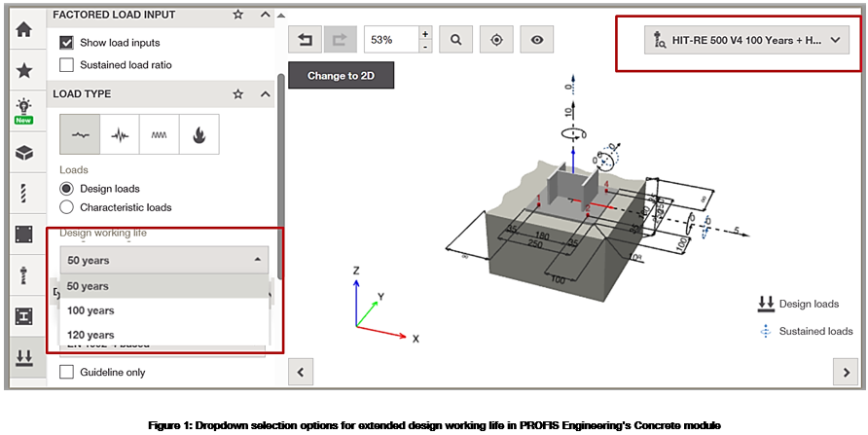The image size is (868, 435).
Task: Open the base plate square tab
Action: click(x=23, y=235)
